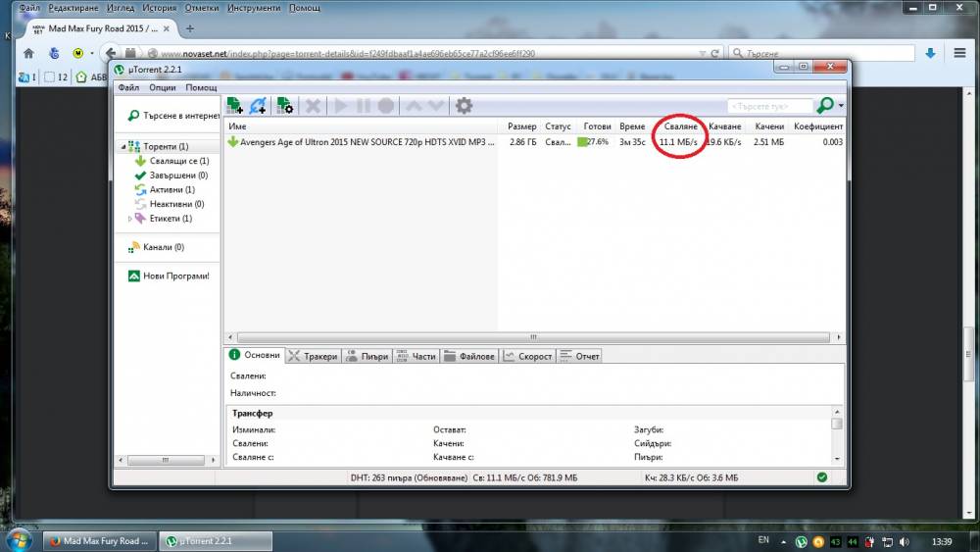
Task: Sort by Коефициент column header
Action: coord(818,126)
